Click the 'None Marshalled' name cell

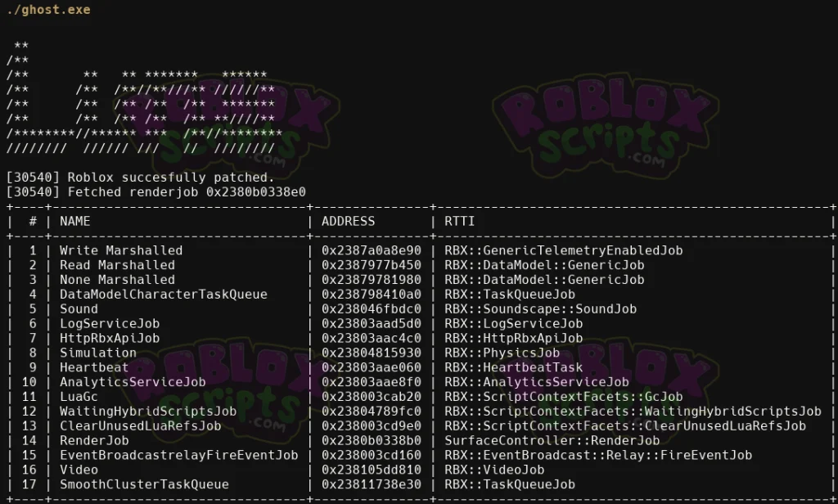(x=117, y=280)
